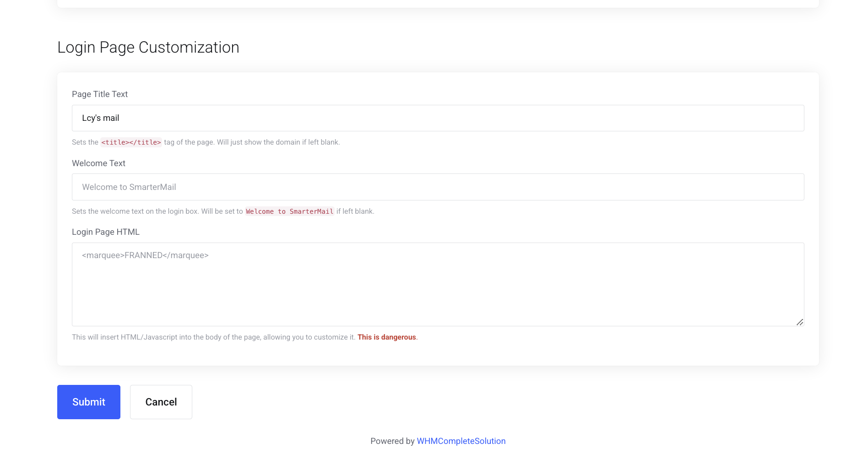
Task: Click the 'Page Title Text' label
Action: 100,94
